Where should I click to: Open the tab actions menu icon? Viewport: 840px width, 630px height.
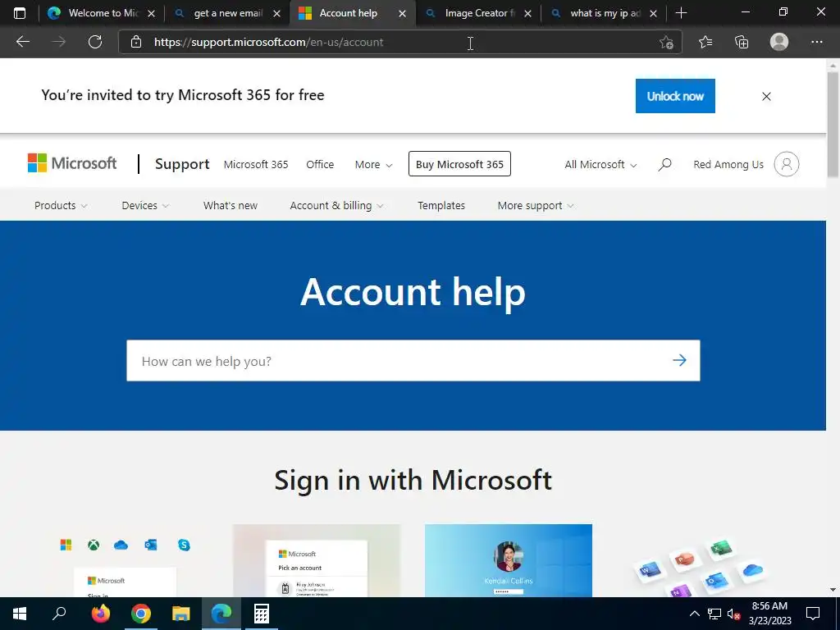pos(20,13)
